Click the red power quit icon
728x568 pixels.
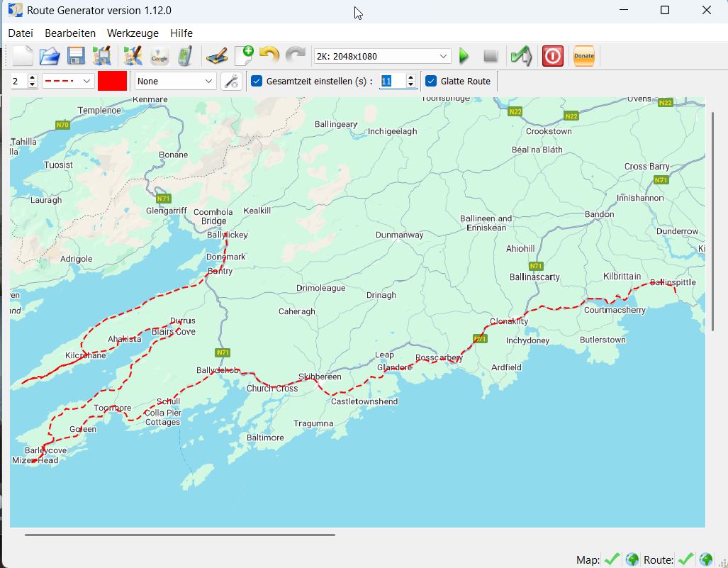553,56
